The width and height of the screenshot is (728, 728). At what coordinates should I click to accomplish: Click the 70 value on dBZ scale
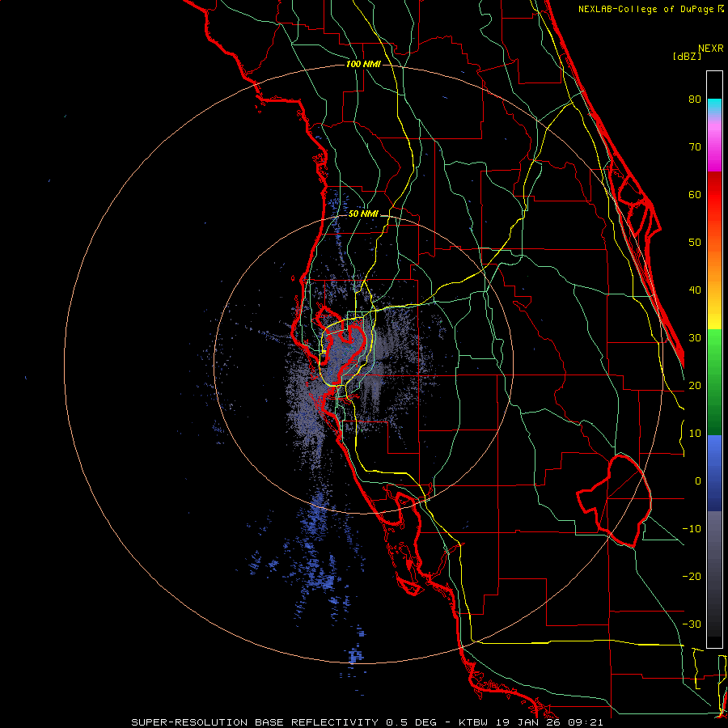point(695,146)
